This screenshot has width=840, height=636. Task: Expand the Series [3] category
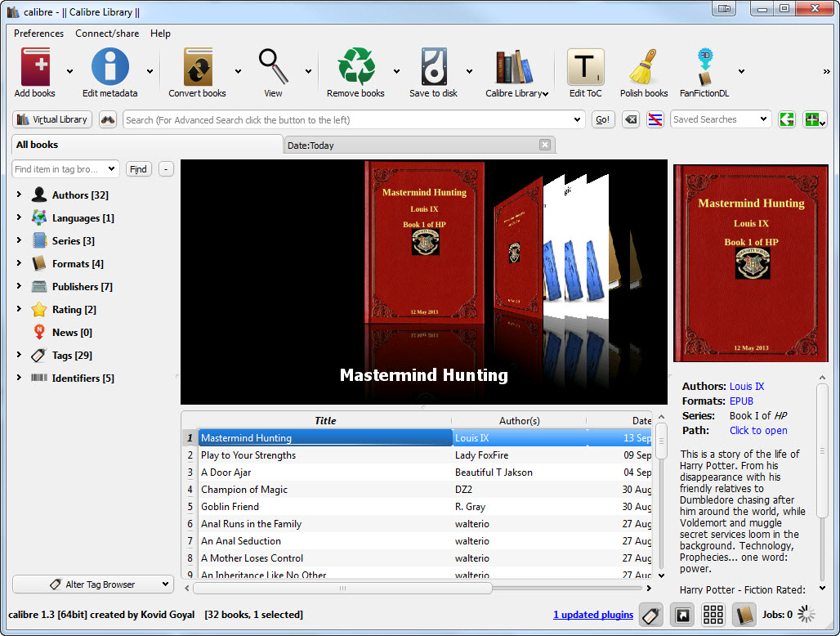click(19, 240)
